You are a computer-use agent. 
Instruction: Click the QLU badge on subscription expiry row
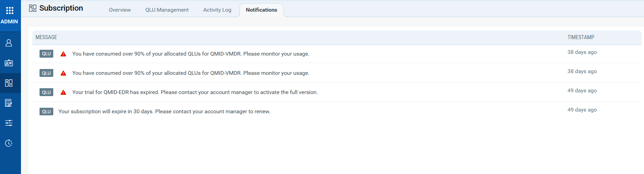tap(46, 111)
